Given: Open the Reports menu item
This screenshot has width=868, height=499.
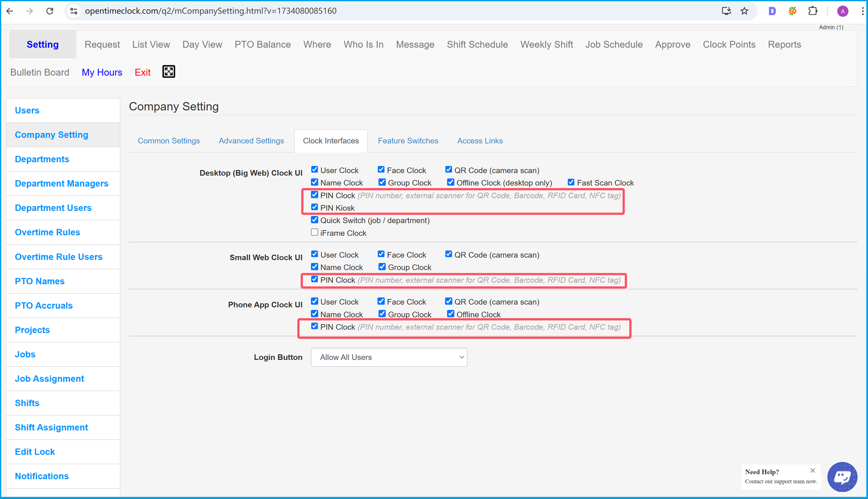Looking at the screenshot, I should (784, 44).
